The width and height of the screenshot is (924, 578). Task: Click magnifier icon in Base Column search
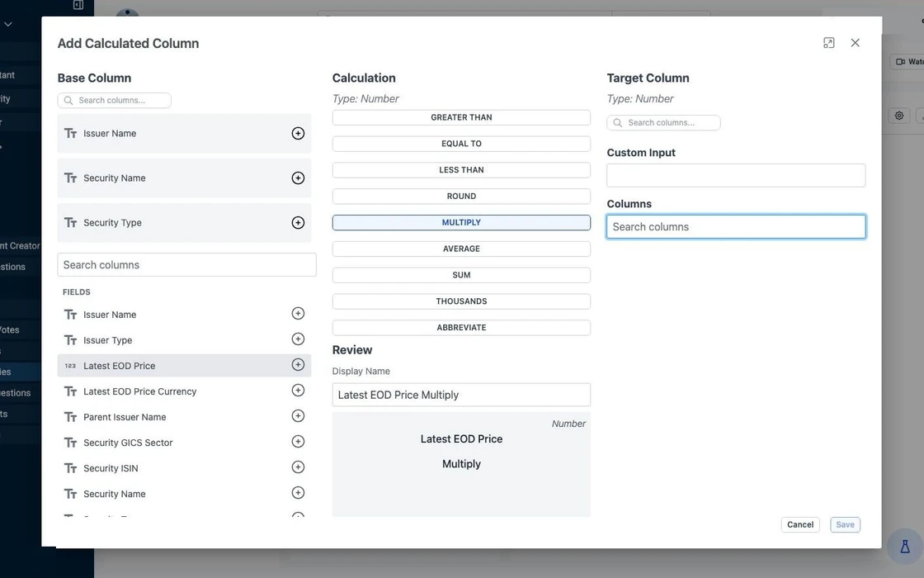pos(68,100)
